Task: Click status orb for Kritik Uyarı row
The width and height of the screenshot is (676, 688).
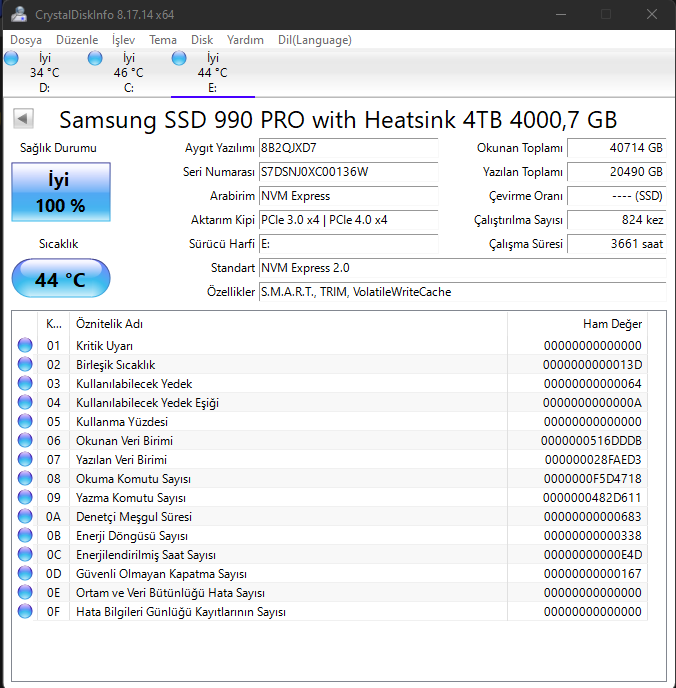Action: click(x=26, y=346)
